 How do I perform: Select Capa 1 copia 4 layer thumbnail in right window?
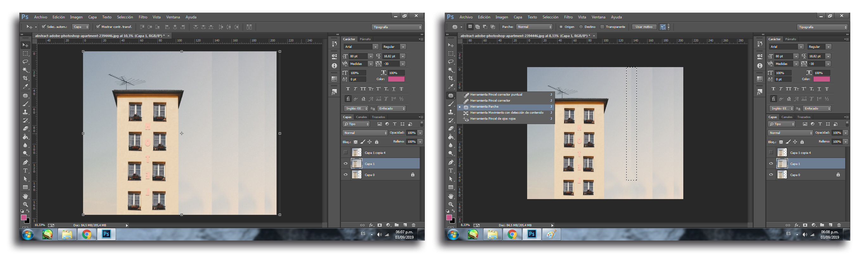click(x=782, y=153)
